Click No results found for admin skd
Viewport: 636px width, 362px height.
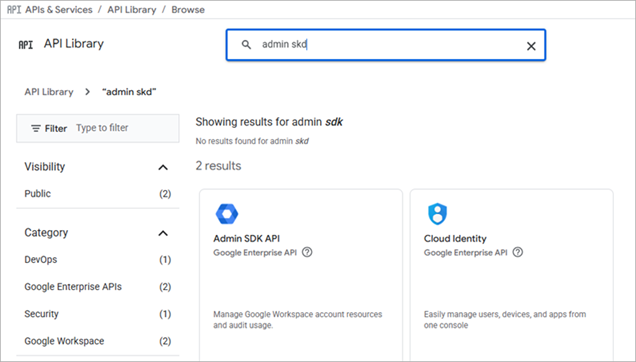(252, 141)
